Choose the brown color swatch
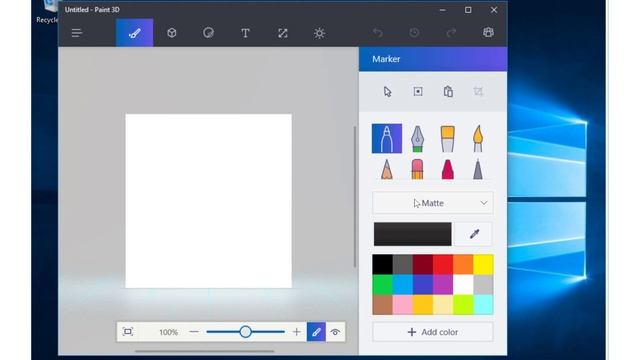The width and height of the screenshot is (640, 360). tap(382, 305)
